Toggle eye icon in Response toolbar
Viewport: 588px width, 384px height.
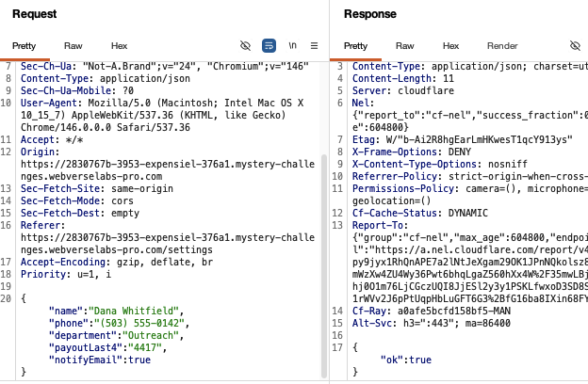[x=575, y=46]
